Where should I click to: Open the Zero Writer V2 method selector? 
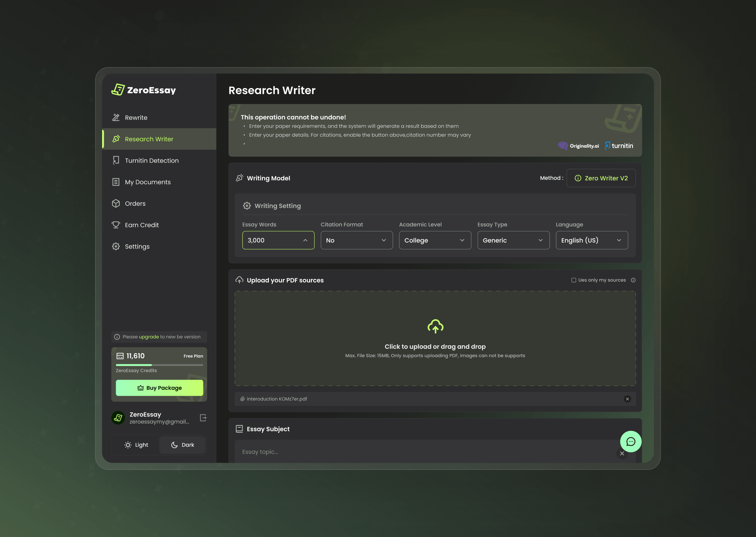[x=601, y=178]
